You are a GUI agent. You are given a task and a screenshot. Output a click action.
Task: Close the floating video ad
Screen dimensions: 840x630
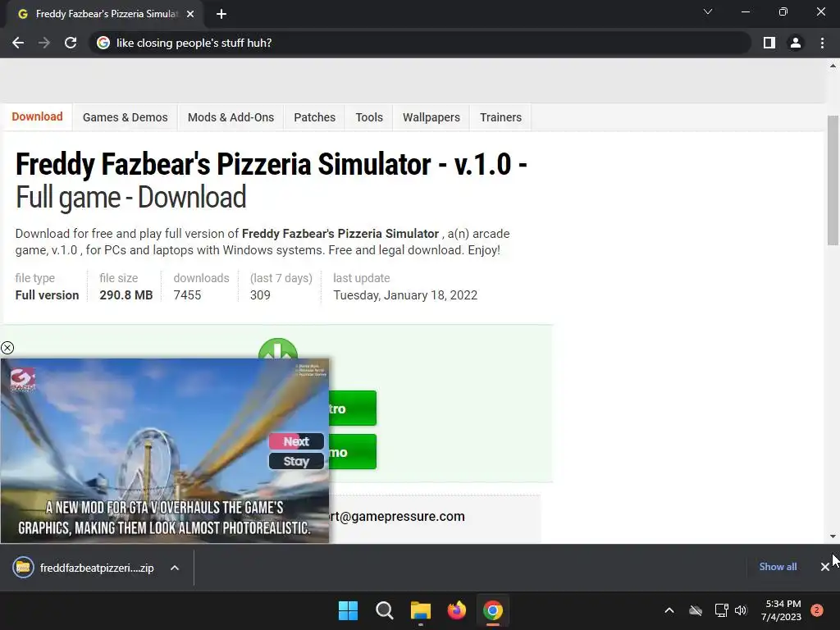pos(7,348)
